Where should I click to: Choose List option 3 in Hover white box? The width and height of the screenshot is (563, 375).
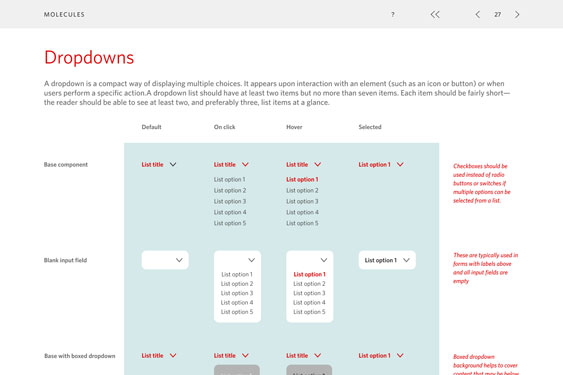pyautogui.click(x=310, y=293)
